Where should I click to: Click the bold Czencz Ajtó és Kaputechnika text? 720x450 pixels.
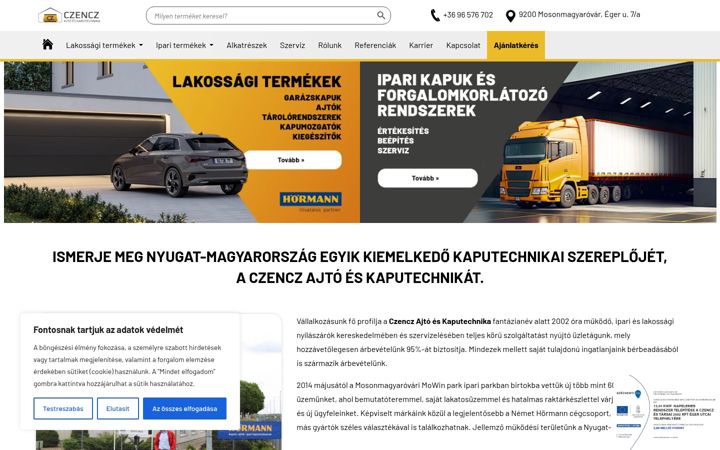[440, 321]
